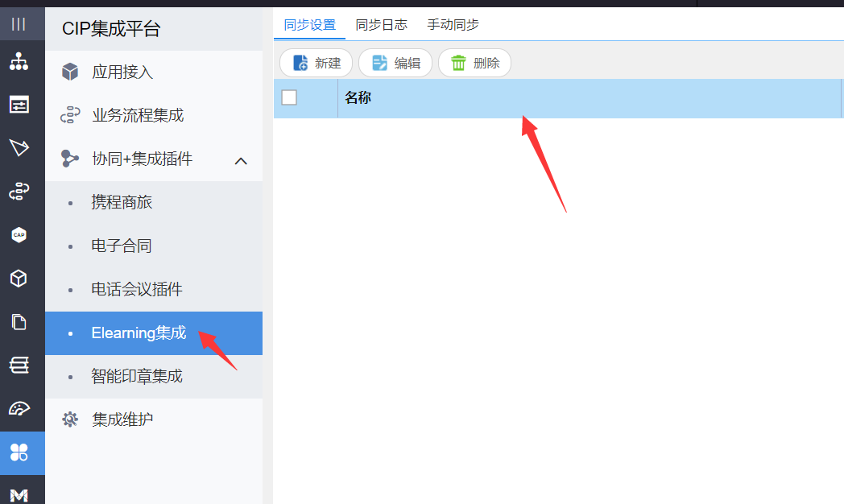Screen dimensions: 844x504
Task: Switch to the 手动同步 tab
Action: click(x=453, y=25)
